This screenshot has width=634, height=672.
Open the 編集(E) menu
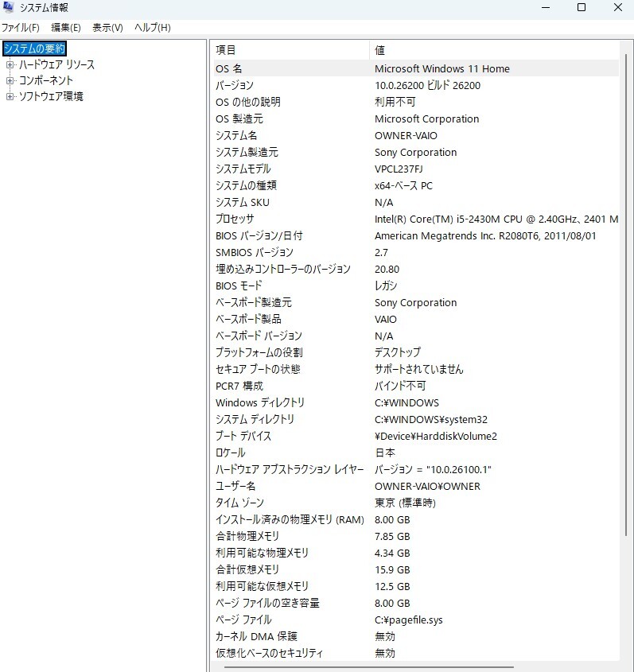tap(65, 28)
